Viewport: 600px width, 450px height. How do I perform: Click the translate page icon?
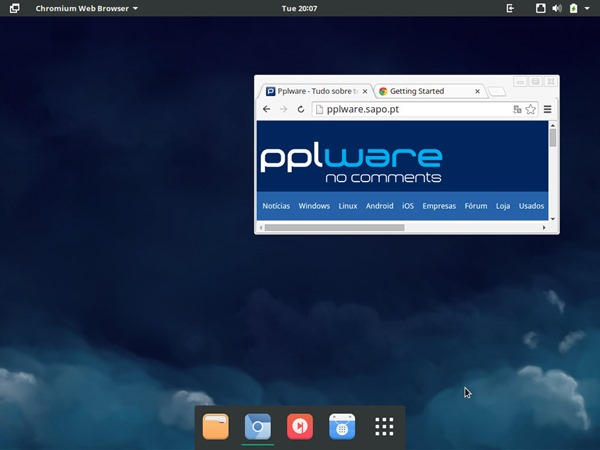pyautogui.click(x=517, y=109)
